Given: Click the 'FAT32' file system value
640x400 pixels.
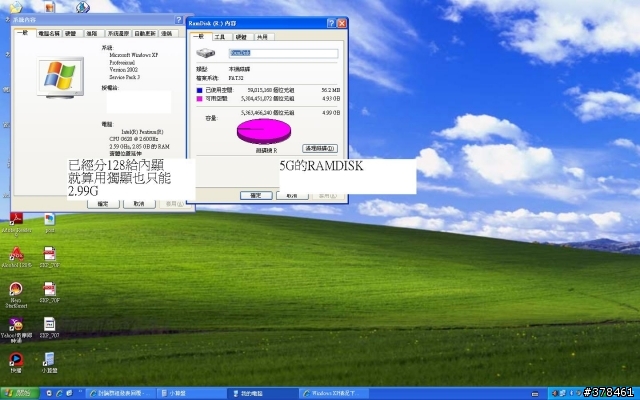Looking at the screenshot, I should [x=236, y=78].
